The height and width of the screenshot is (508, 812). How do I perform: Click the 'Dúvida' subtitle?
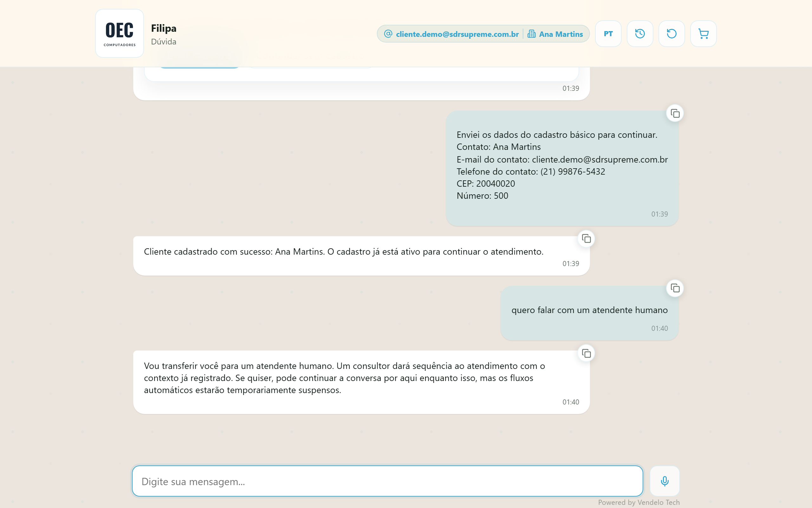(x=164, y=42)
